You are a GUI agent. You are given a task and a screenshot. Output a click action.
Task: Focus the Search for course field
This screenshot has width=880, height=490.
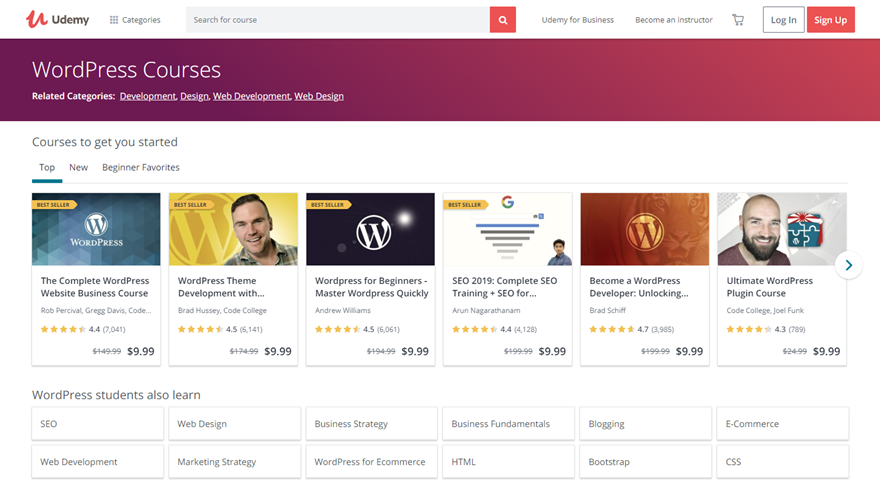(337, 20)
